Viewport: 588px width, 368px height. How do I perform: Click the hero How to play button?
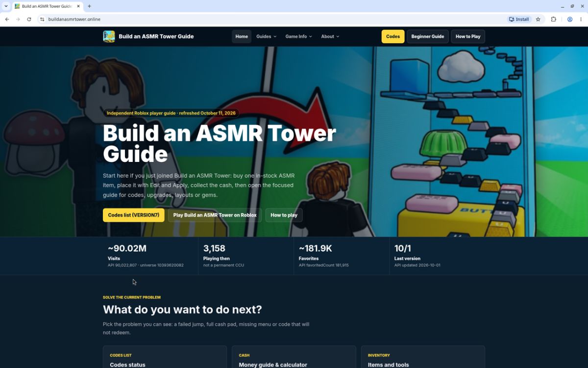(284, 215)
